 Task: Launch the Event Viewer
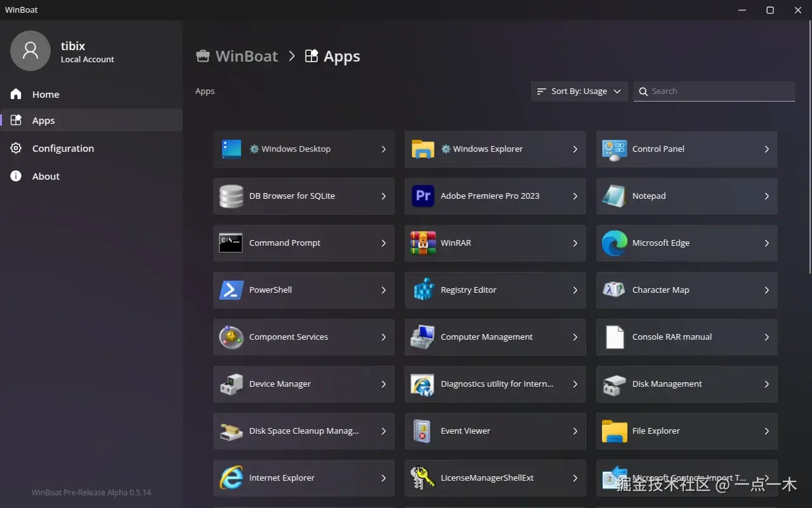pyautogui.click(x=495, y=431)
